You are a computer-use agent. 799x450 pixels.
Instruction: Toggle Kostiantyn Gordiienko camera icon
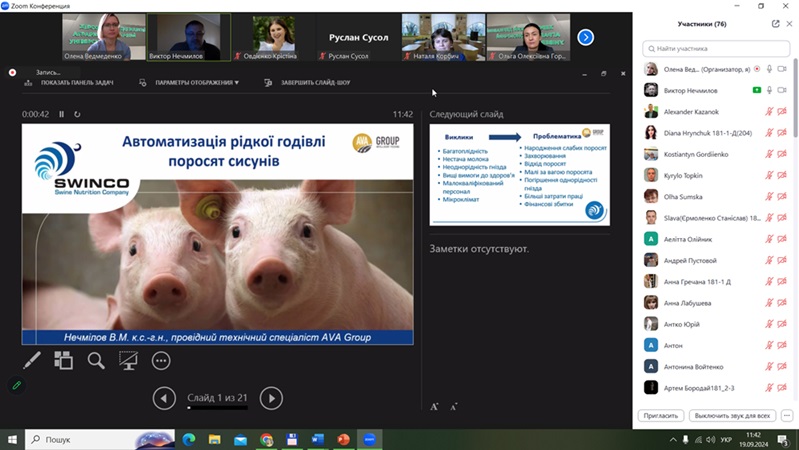(x=782, y=154)
